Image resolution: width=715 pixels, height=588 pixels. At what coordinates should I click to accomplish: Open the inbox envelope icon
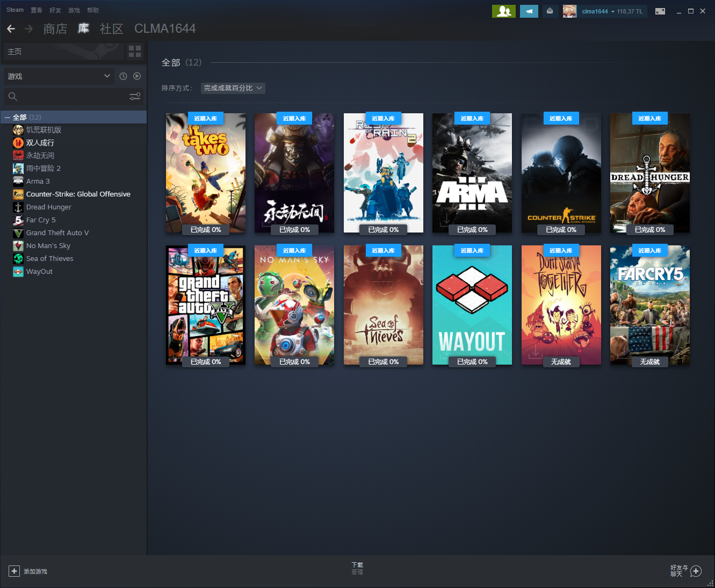[550, 11]
